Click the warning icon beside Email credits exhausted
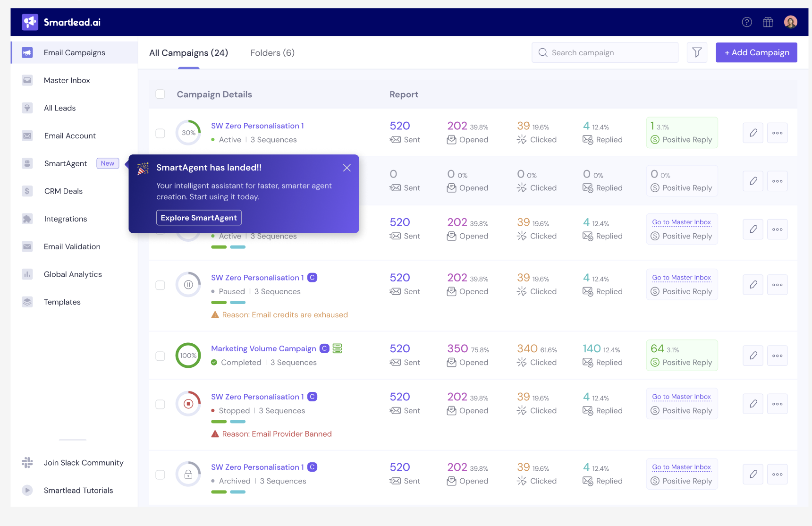The height and width of the screenshot is (526, 812). [215, 315]
